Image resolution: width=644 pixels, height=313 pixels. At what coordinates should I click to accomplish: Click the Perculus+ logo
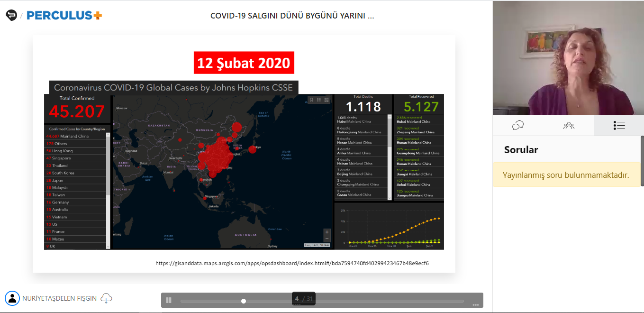click(x=64, y=16)
